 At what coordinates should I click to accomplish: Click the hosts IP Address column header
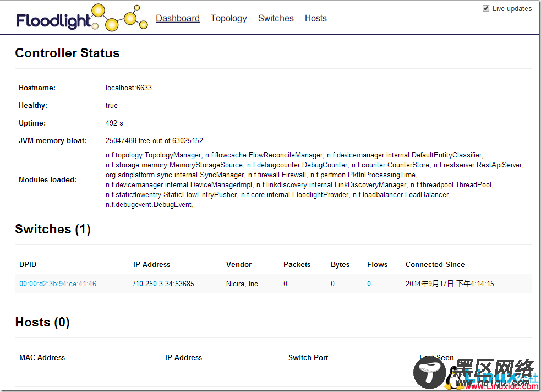point(183,357)
